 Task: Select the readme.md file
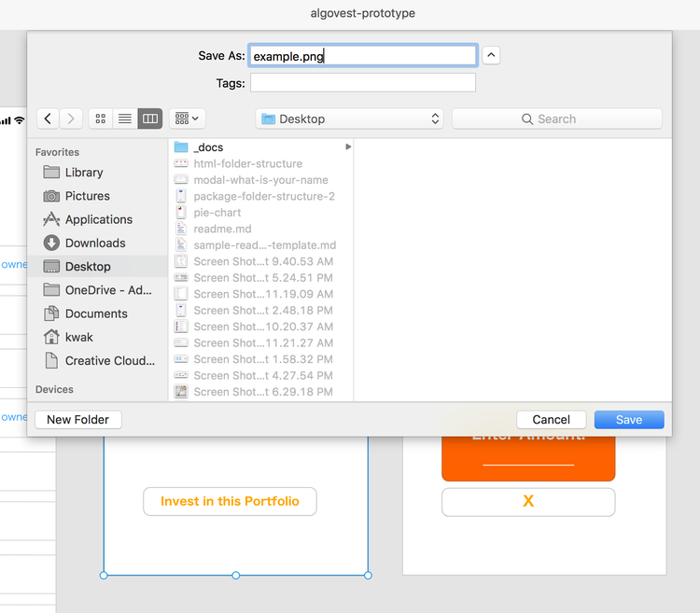(260, 229)
